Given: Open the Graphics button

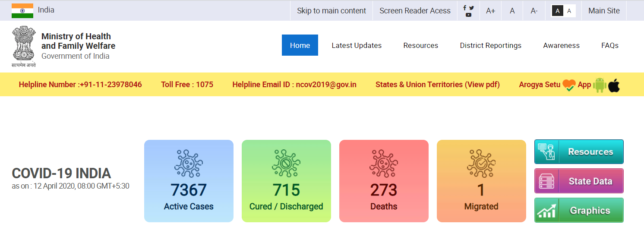Looking at the screenshot, I should pyautogui.click(x=579, y=211).
